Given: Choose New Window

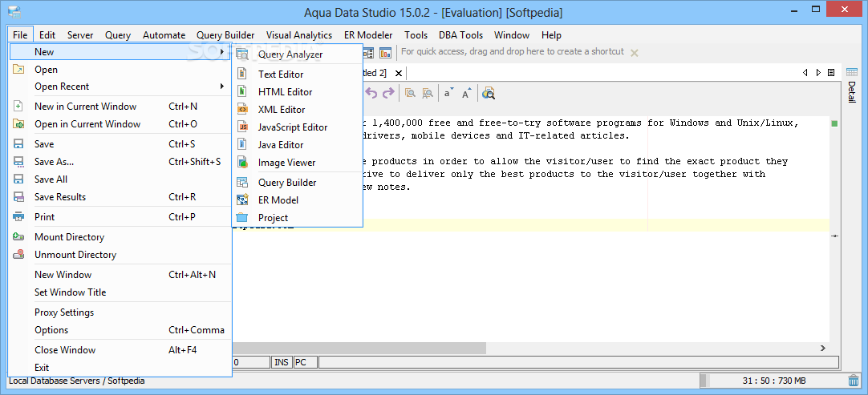Looking at the screenshot, I should pos(120,274).
